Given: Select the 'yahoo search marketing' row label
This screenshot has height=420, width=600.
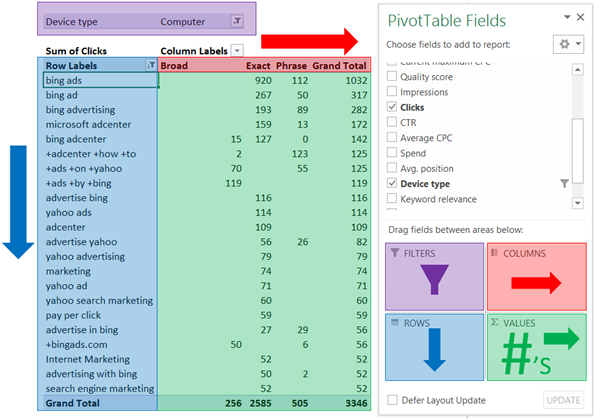Looking at the screenshot, I should click(x=100, y=301).
